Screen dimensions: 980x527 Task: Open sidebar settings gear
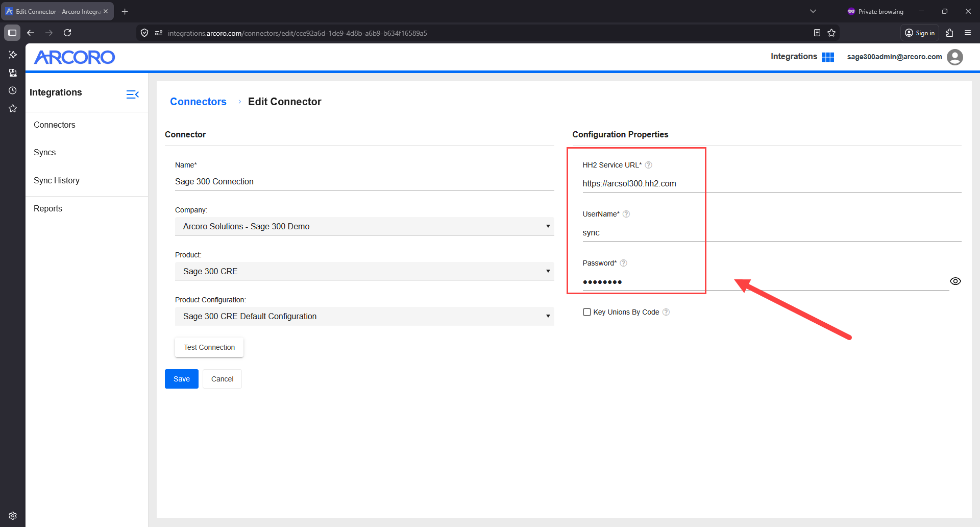[13, 516]
